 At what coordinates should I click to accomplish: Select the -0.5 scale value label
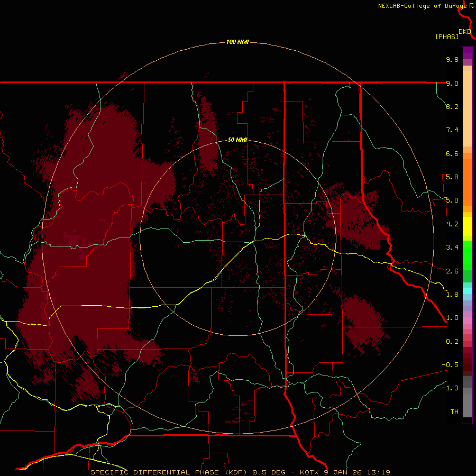coord(450,365)
